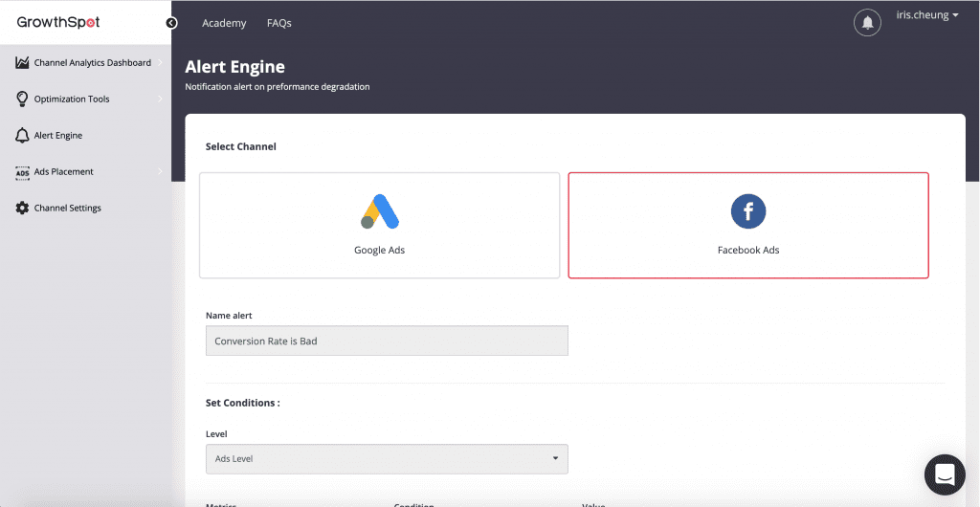Viewport: 980px width, 507px height.
Task: Click the GrowthSpot logo
Action: coord(58,22)
